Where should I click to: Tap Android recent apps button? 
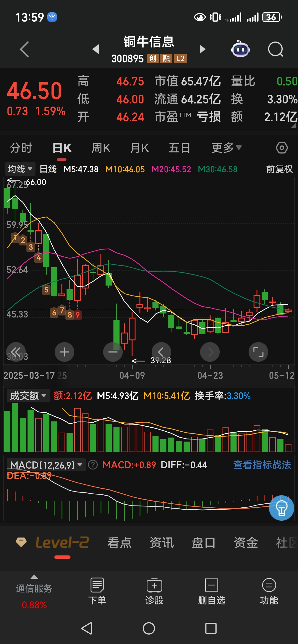click(x=211, y=628)
